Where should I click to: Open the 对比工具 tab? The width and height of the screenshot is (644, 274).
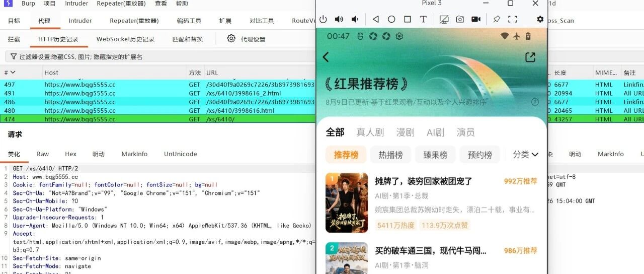(262, 21)
